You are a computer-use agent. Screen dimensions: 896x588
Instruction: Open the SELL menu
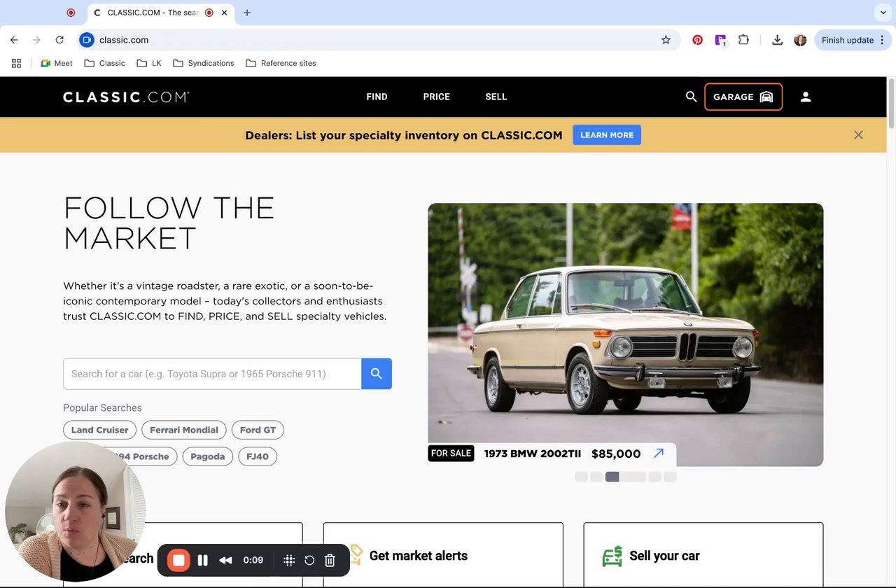coord(496,97)
